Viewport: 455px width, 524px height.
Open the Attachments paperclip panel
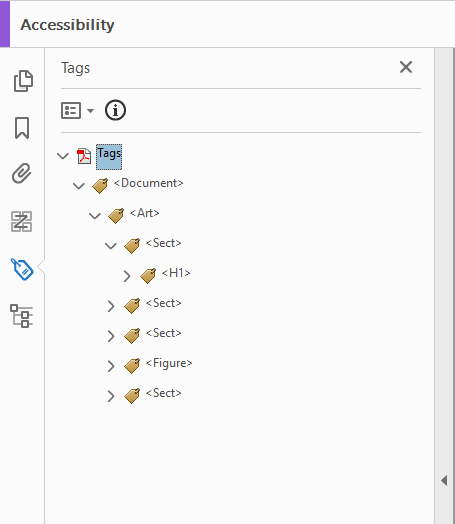(x=22, y=173)
